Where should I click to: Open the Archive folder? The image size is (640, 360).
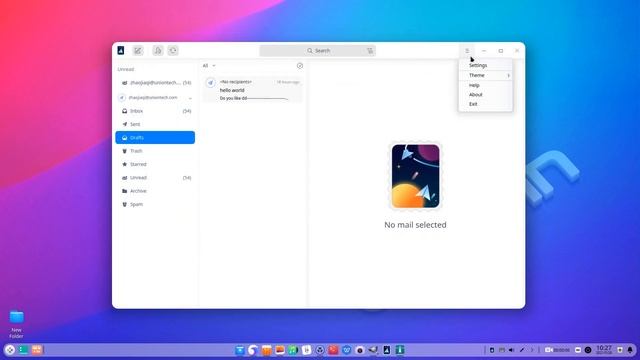pos(155,191)
